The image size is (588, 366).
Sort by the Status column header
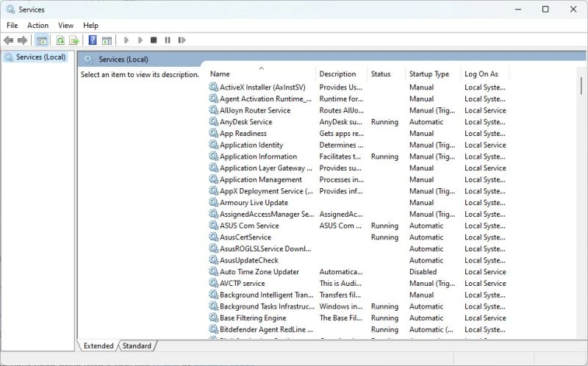[x=387, y=74]
